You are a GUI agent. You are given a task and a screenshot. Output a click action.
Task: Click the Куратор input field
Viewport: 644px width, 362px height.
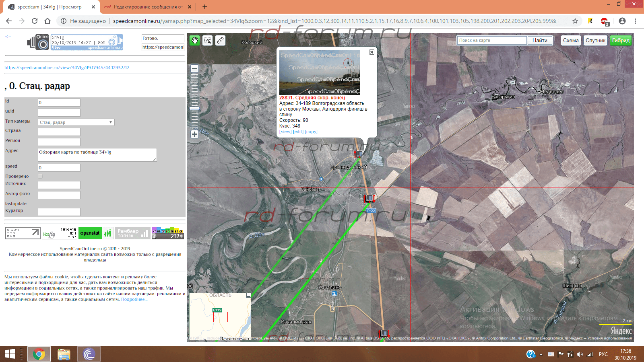click(59, 212)
